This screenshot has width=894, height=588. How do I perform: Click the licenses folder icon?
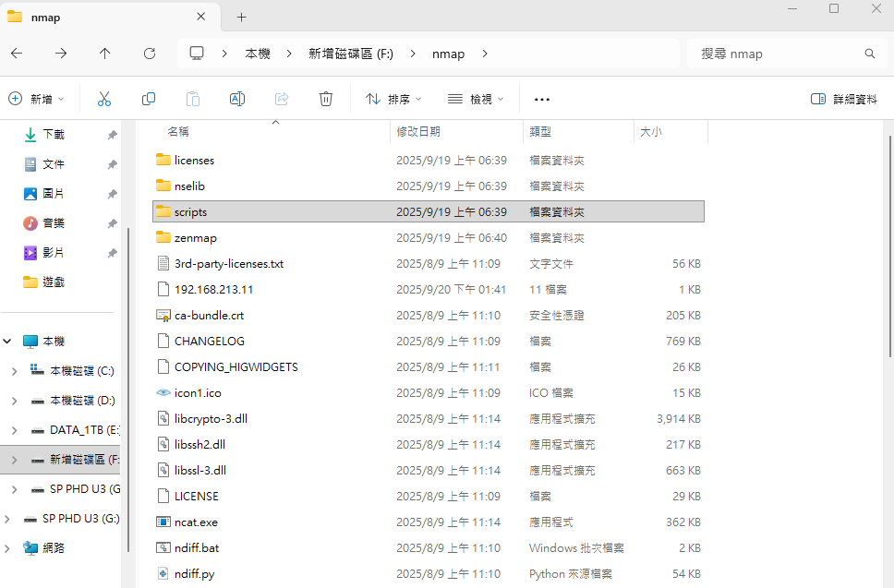click(x=163, y=160)
